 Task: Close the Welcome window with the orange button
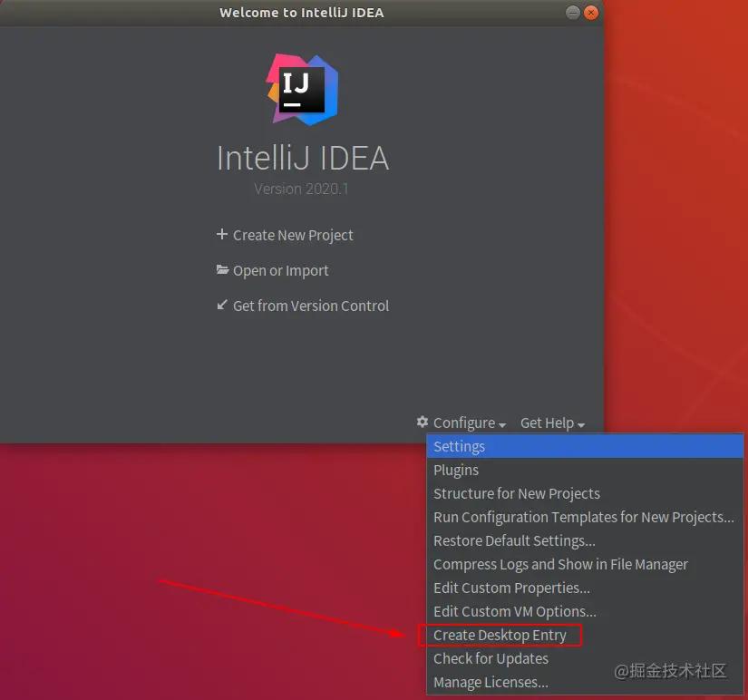coord(591,13)
